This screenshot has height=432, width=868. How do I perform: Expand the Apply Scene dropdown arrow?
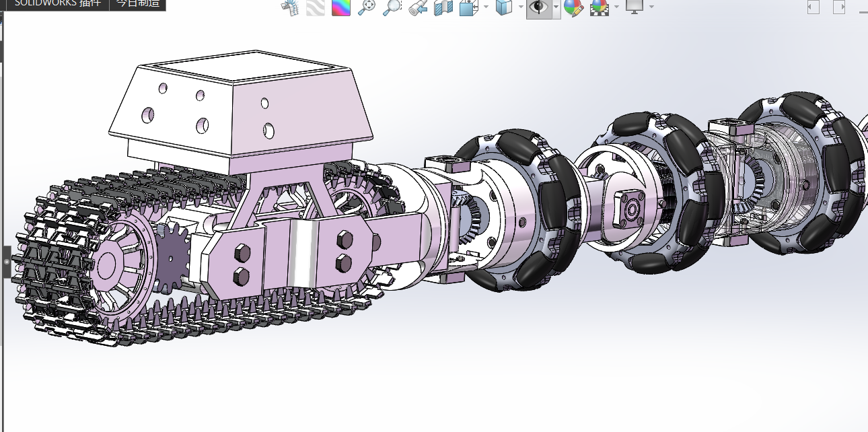click(616, 7)
